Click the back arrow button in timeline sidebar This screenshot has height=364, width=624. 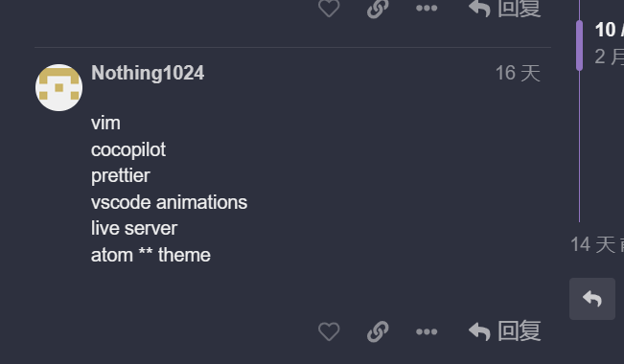pyautogui.click(x=592, y=299)
